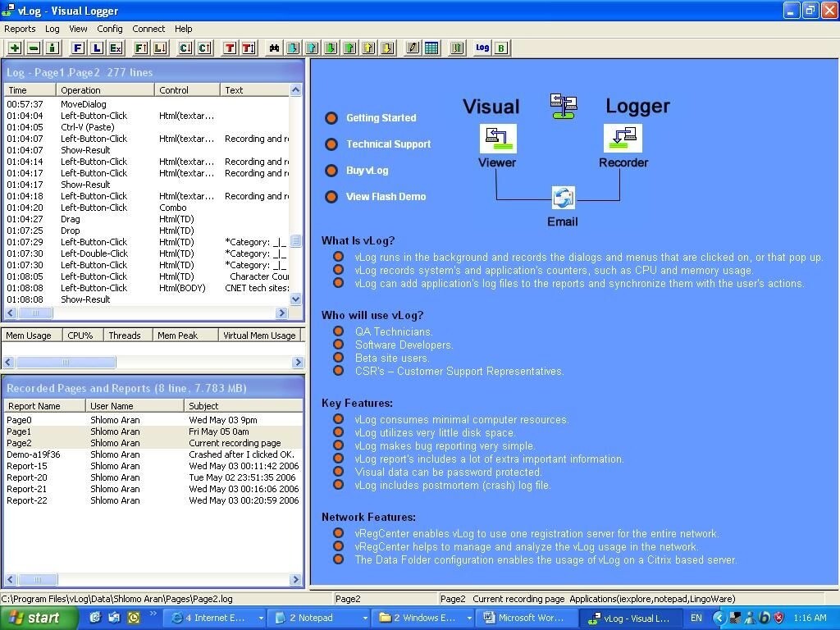840x630 pixels.
Task: Click the yellow up-arrow toolbar icon
Action: coord(368,48)
